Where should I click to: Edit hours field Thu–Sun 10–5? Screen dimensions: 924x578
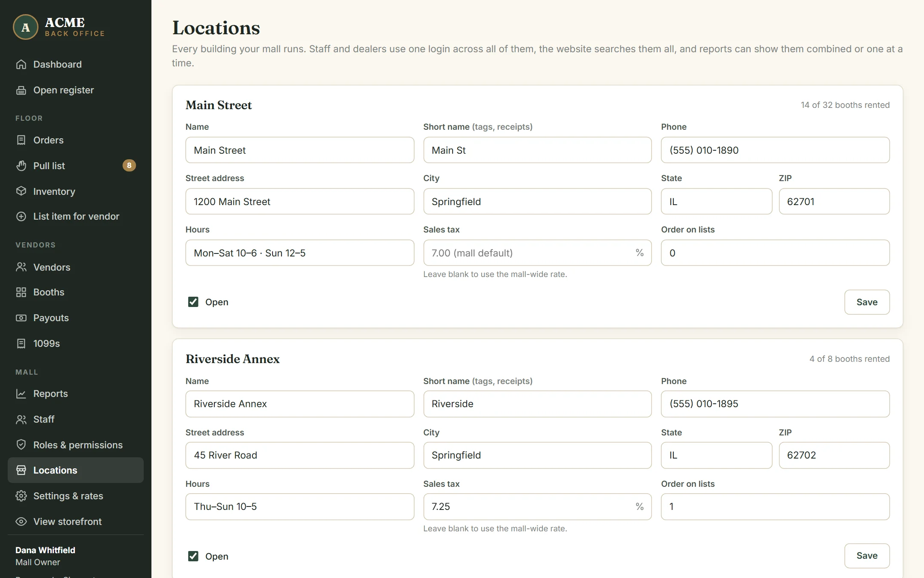pos(299,506)
